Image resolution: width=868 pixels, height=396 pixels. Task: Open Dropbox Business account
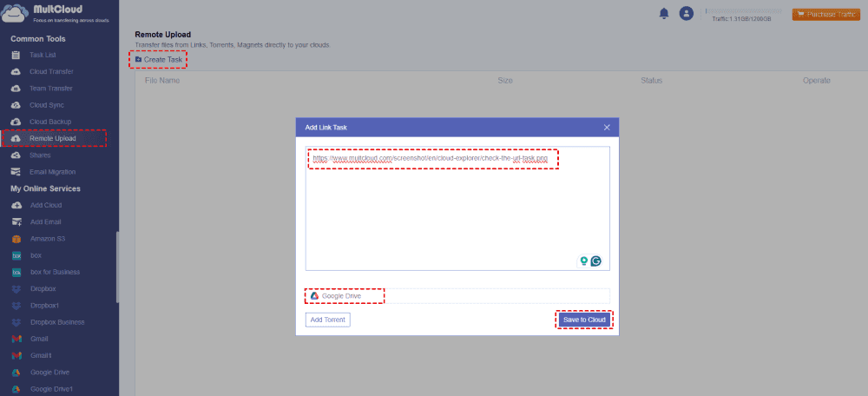click(x=57, y=322)
